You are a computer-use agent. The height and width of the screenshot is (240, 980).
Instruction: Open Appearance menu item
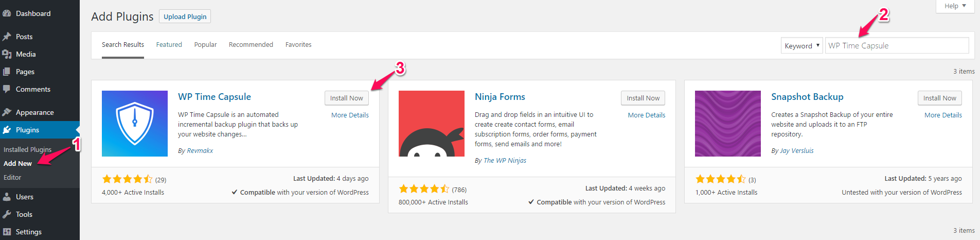point(40,112)
